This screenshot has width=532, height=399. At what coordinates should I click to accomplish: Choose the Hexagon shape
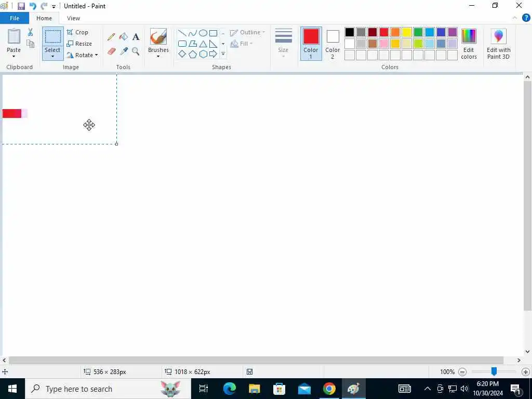pos(203,54)
